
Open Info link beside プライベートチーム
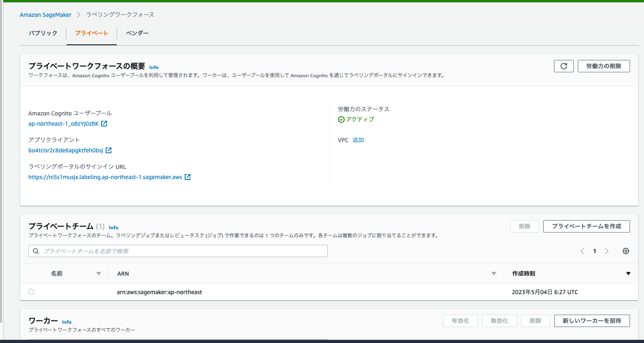click(114, 228)
